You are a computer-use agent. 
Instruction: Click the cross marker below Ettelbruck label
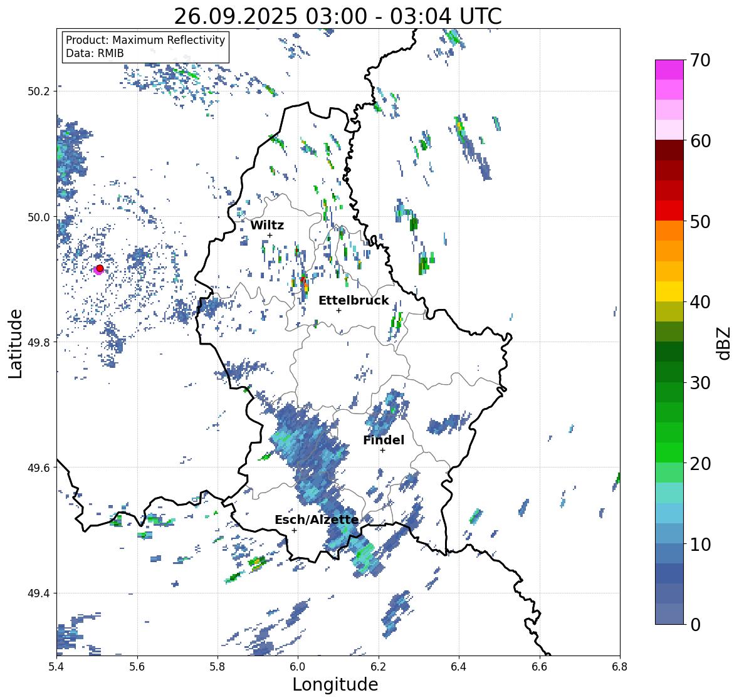point(338,310)
